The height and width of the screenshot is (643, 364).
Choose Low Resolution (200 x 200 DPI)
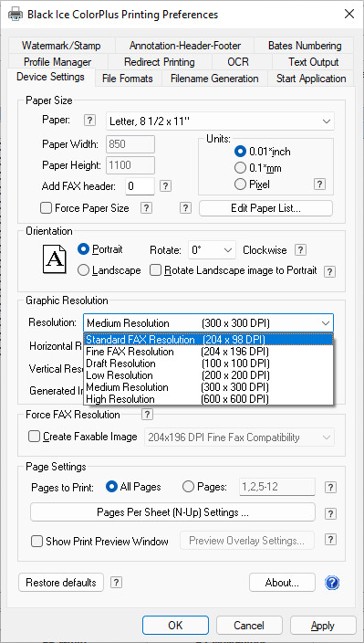click(208, 375)
